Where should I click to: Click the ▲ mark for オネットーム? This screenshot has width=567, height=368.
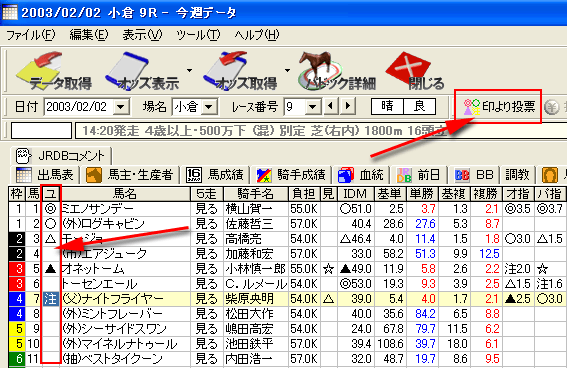tap(51, 269)
